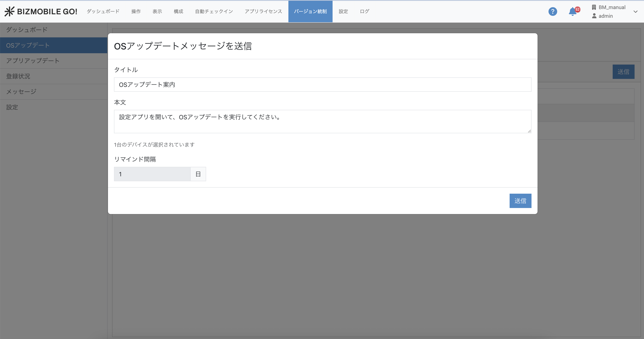Open the ダッシュボード top menu

point(103,12)
